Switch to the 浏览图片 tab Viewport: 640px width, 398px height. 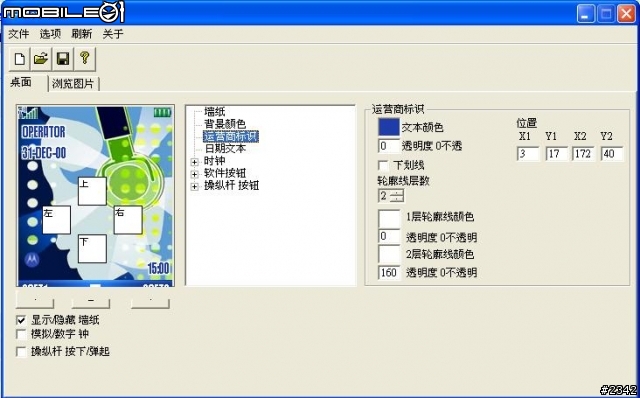tap(73, 84)
